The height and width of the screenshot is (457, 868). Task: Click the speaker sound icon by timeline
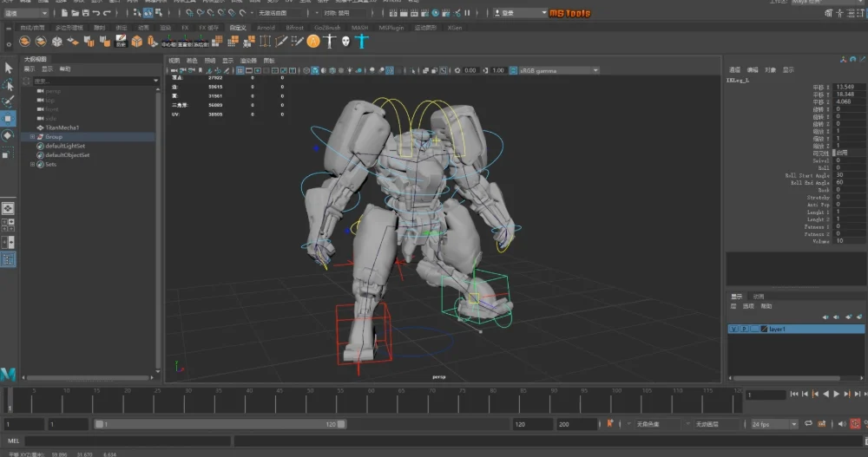click(x=842, y=424)
